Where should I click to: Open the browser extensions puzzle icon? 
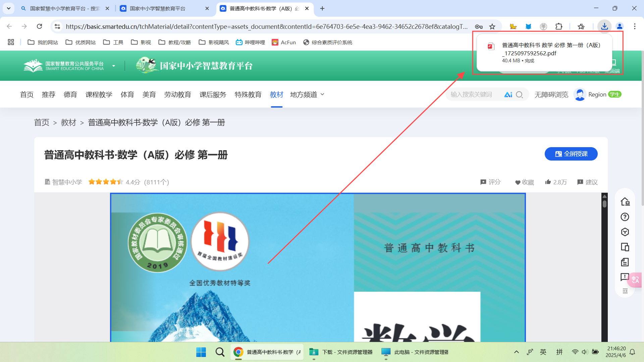[x=559, y=26]
